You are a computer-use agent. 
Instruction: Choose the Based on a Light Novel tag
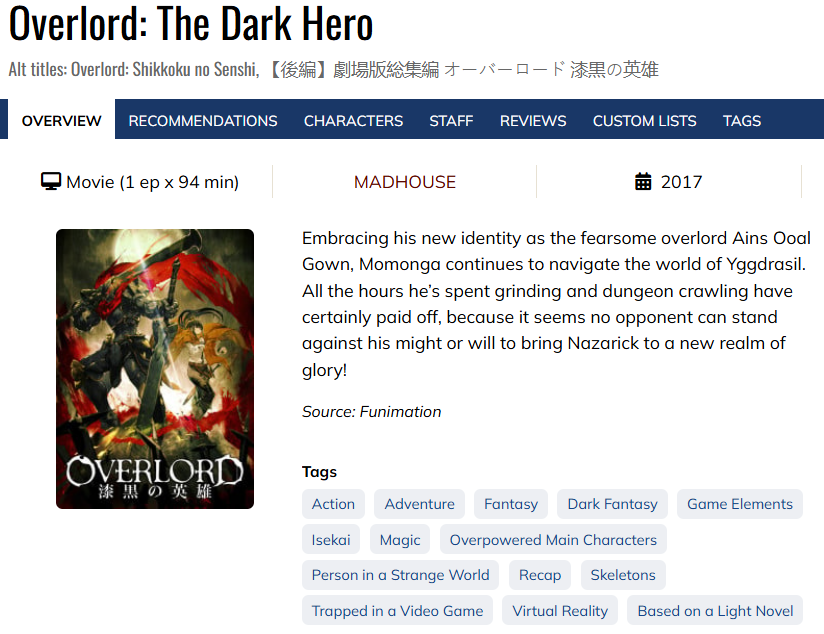(715, 611)
